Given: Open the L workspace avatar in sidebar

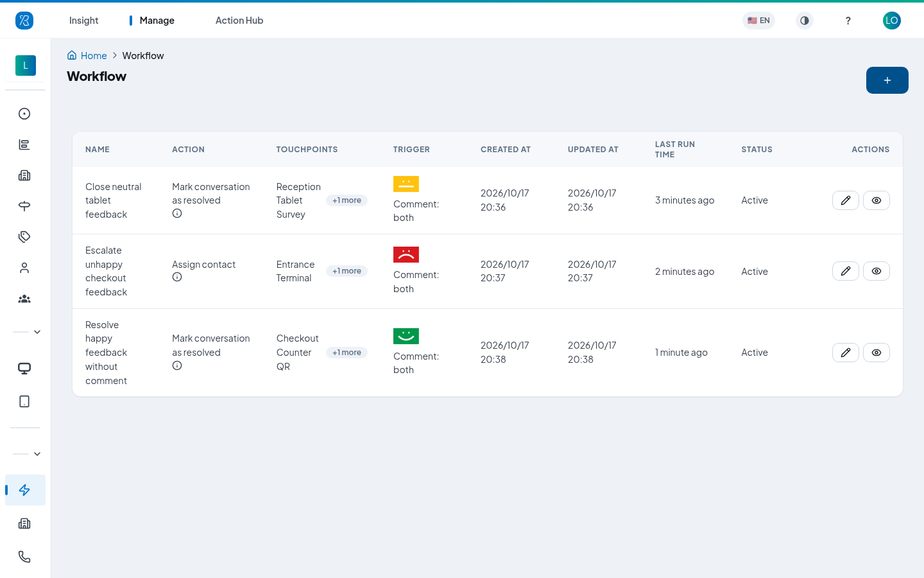Looking at the screenshot, I should tap(26, 66).
